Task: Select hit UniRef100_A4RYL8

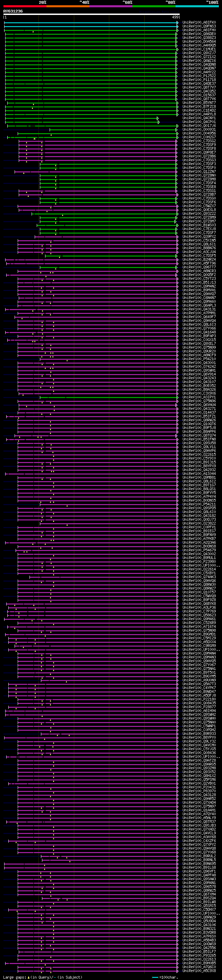Action: [199, 114]
